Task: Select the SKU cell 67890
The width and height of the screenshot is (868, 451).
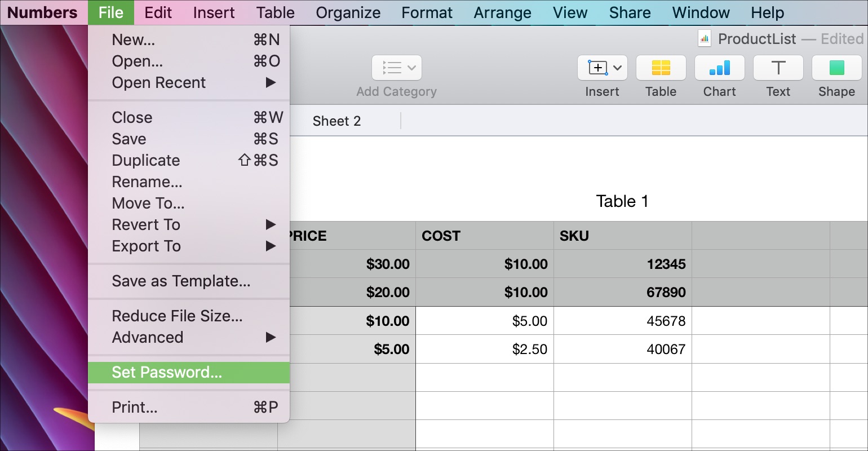Action: 623,292
